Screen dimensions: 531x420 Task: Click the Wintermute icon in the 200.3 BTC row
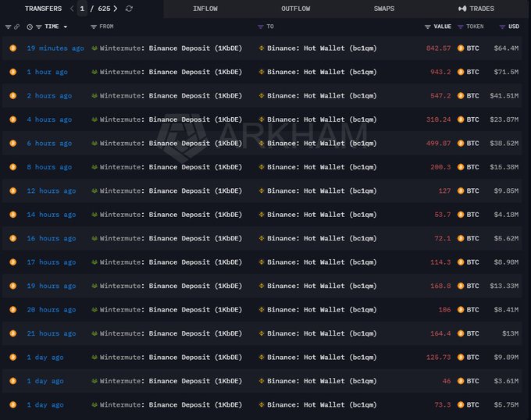point(94,167)
